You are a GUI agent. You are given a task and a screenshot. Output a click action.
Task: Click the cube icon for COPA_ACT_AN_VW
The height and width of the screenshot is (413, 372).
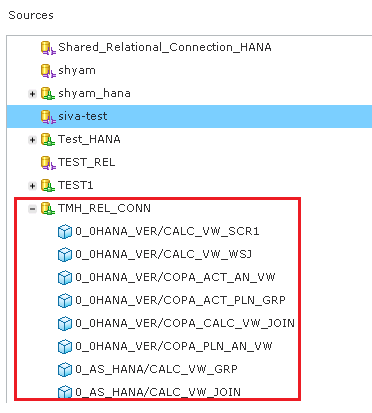pos(65,278)
